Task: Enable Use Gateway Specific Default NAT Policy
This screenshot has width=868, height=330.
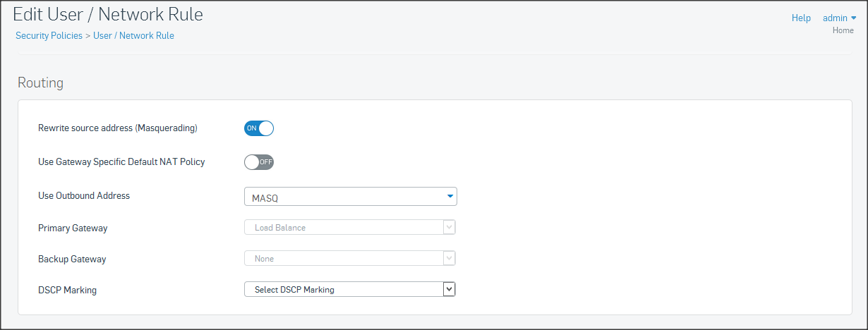Action: pyautogui.click(x=258, y=162)
